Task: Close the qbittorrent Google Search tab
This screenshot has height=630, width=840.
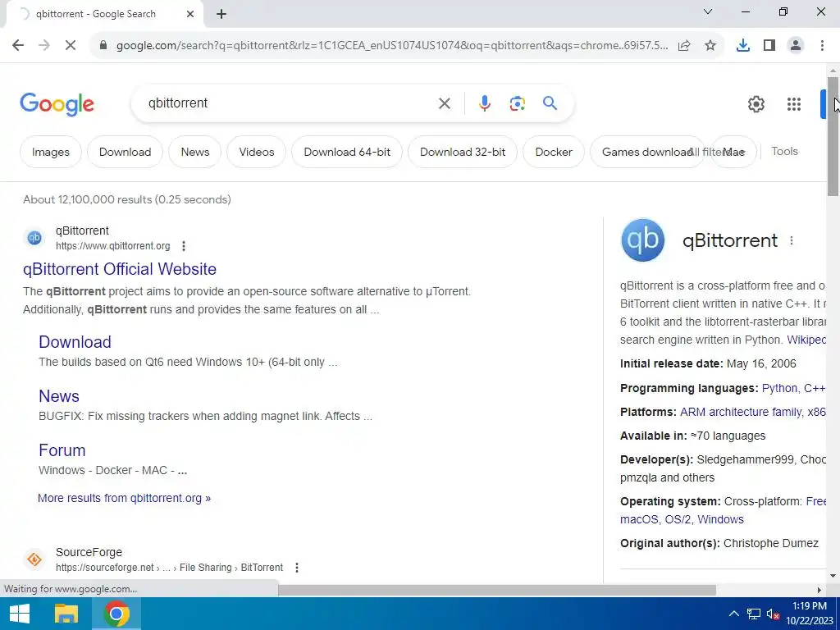Action: [190, 14]
